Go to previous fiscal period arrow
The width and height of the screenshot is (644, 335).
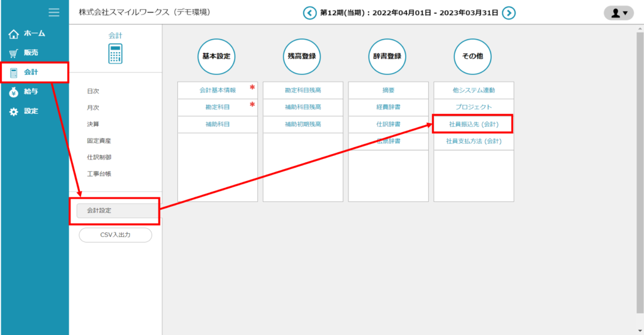[309, 13]
